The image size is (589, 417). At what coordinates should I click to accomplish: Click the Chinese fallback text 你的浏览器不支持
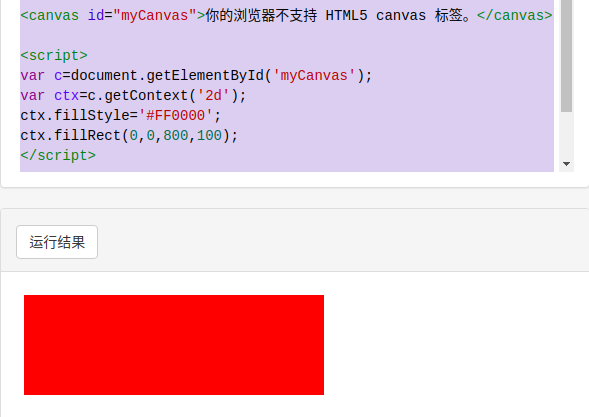[261, 15]
